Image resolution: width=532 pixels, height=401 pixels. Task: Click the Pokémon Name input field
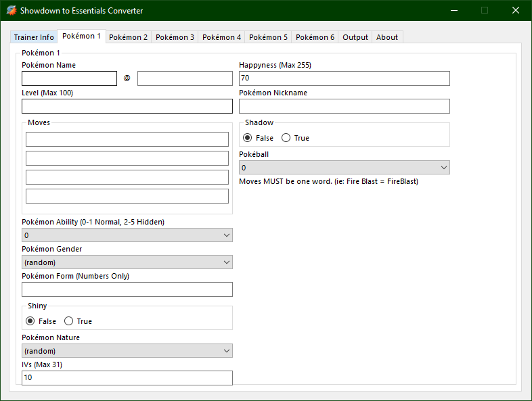click(x=69, y=78)
